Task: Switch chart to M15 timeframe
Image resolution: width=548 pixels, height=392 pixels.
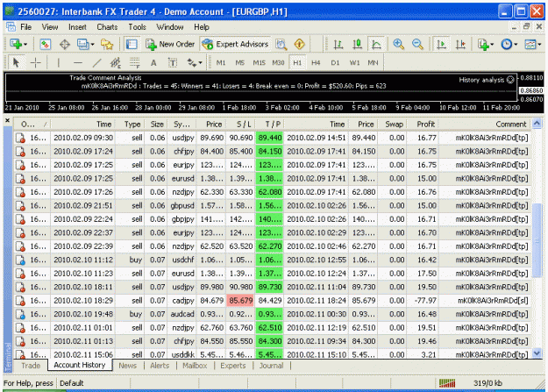Action: (x=259, y=63)
